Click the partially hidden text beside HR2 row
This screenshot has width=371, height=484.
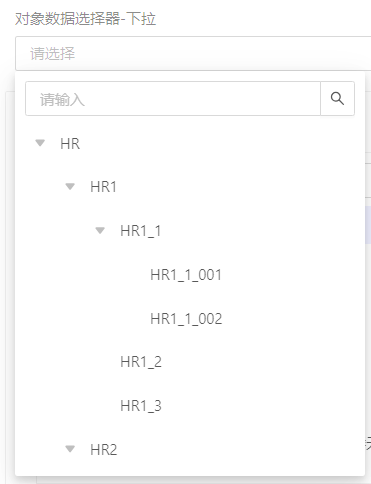(368, 443)
